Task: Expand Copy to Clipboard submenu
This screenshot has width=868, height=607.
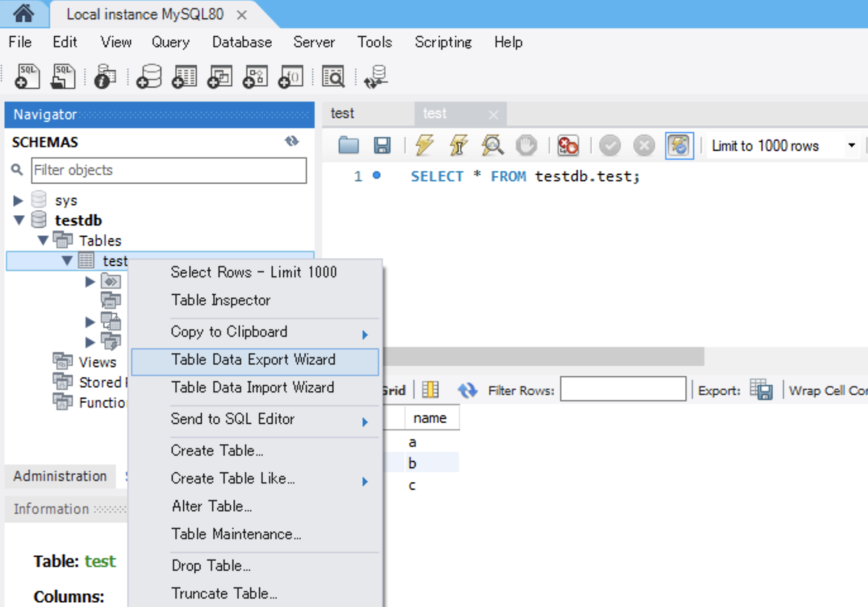Action: 255,332
